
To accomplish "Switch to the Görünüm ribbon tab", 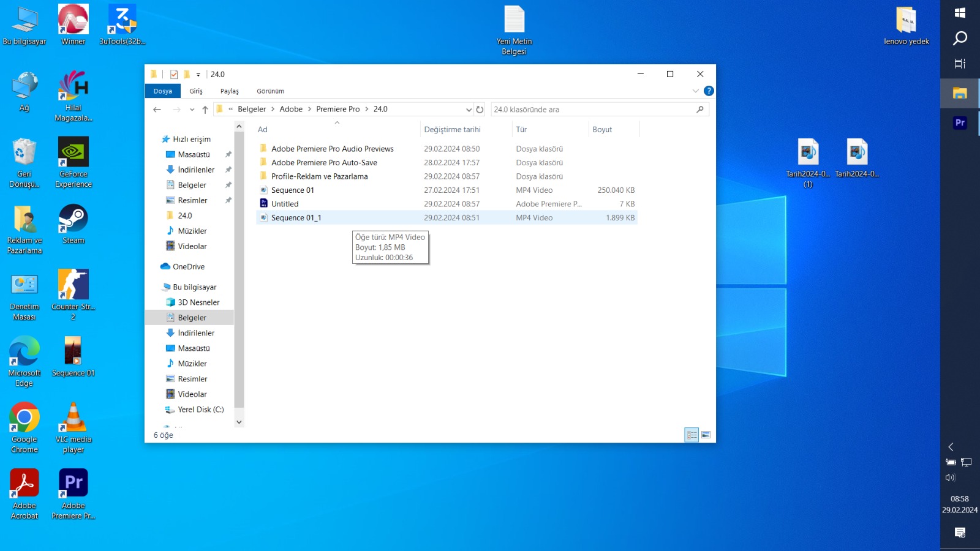I will coord(270,91).
